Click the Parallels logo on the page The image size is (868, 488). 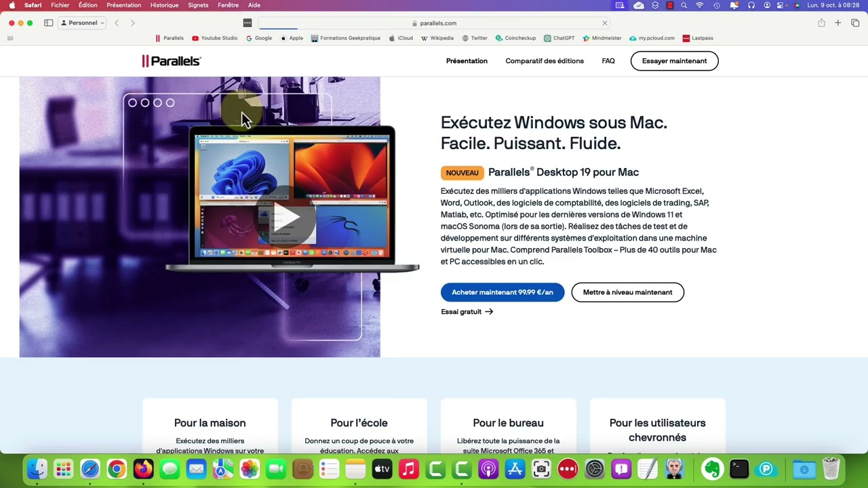click(172, 61)
